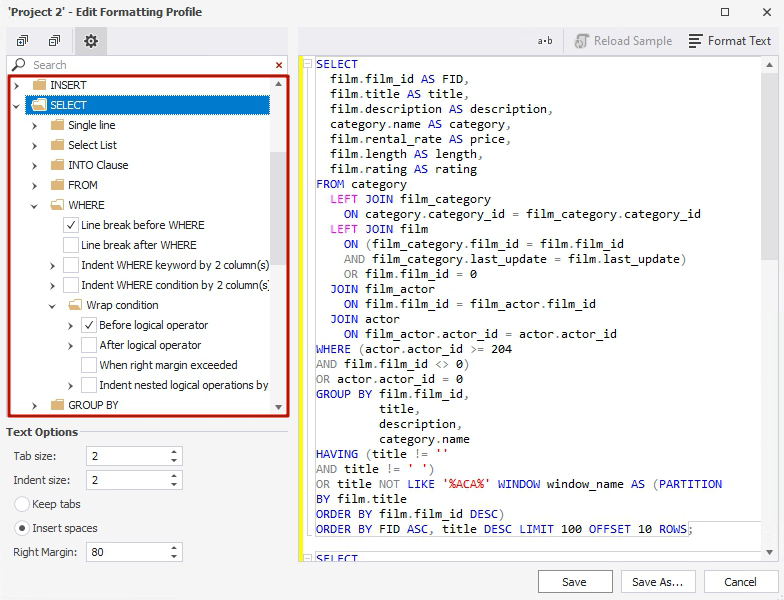Collapse the Wrap condition node
The image size is (784, 600).
(x=52, y=306)
